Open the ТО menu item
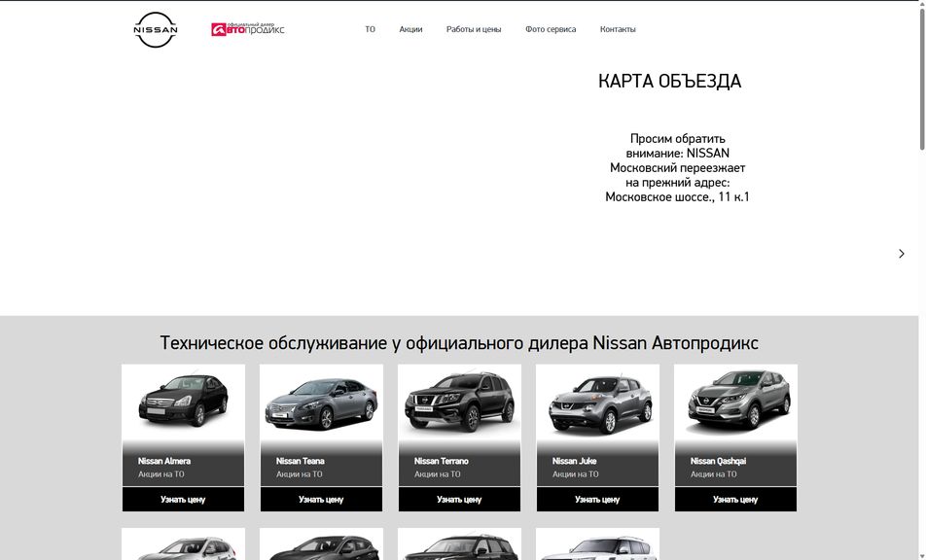Screen dimensions: 926x560 coord(370,29)
